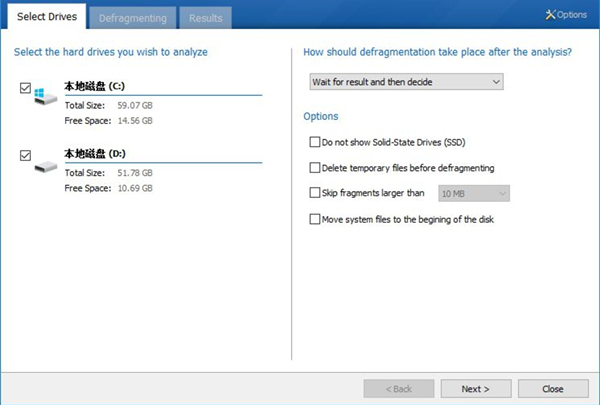Click the Back button
The height and width of the screenshot is (405, 600).
(398, 388)
